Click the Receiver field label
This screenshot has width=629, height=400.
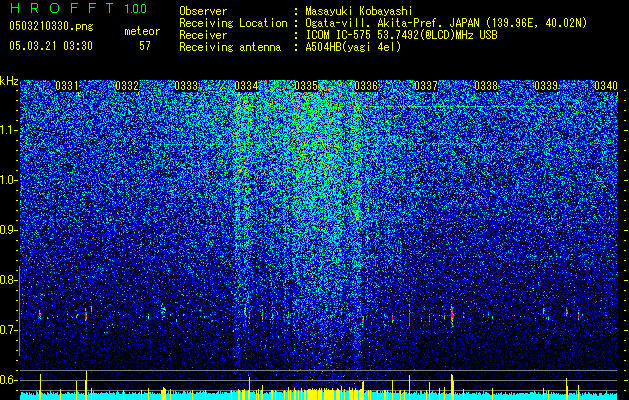203,35
